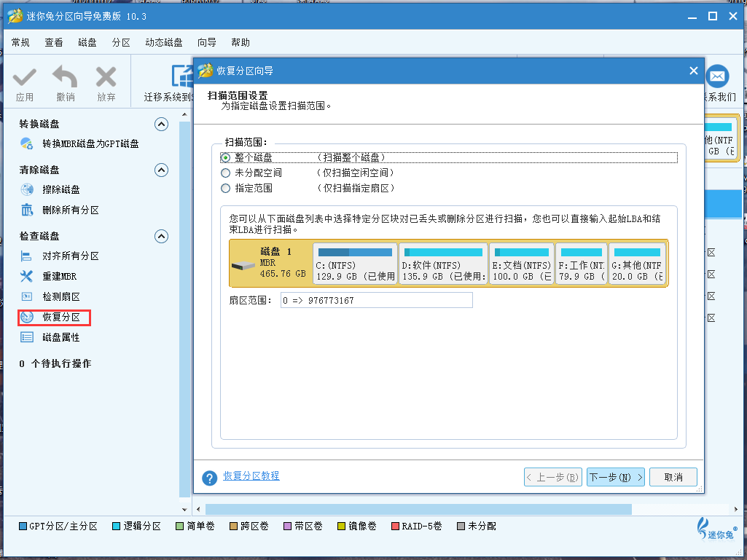Click the Apply (应用) checkmark icon

click(x=24, y=77)
